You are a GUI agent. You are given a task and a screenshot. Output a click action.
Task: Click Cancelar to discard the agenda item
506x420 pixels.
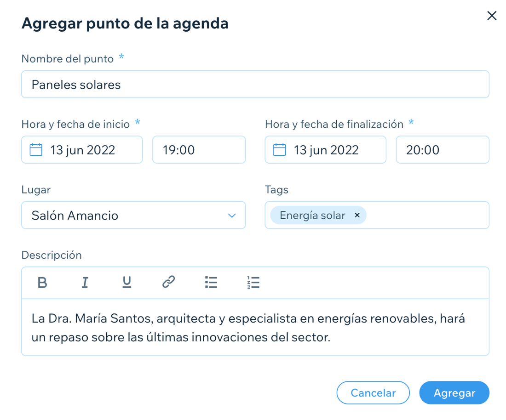373,393
